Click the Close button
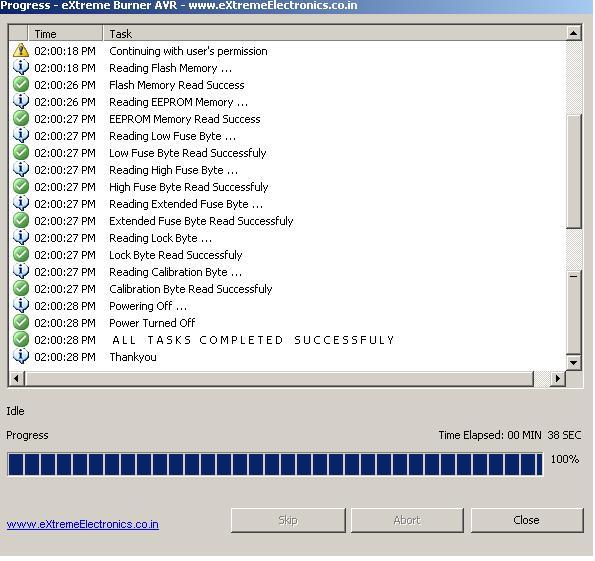 [527, 520]
